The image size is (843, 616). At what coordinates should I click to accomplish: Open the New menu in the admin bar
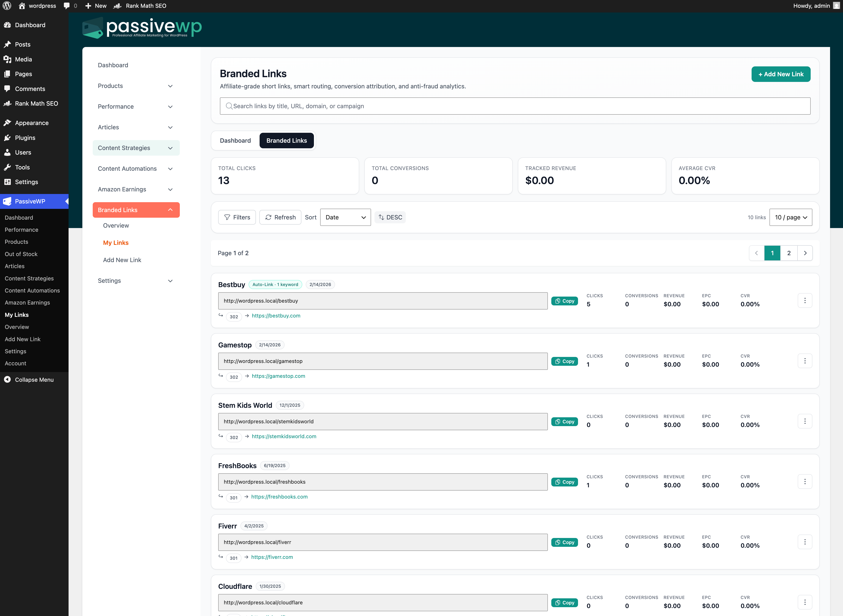pyautogui.click(x=95, y=6)
